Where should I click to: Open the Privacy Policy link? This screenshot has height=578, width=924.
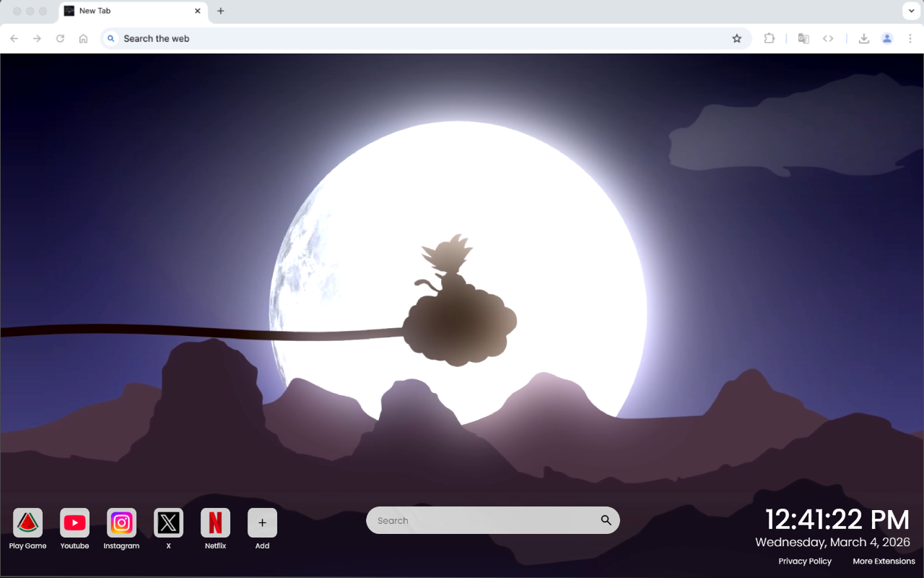pyautogui.click(x=805, y=561)
